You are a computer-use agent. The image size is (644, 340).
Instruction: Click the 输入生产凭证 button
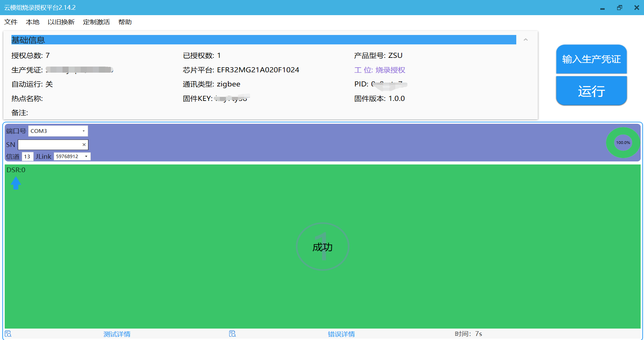pyautogui.click(x=591, y=59)
